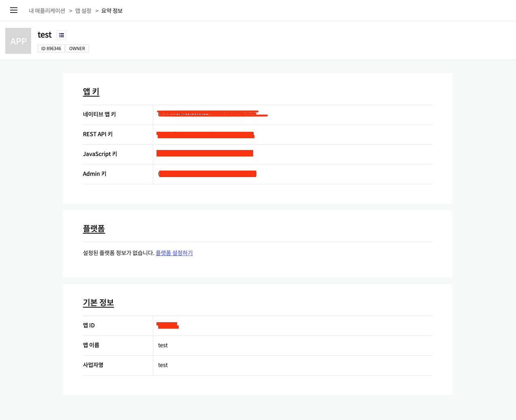Open 앱 설정 breadcrumb

(x=83, y=11)
